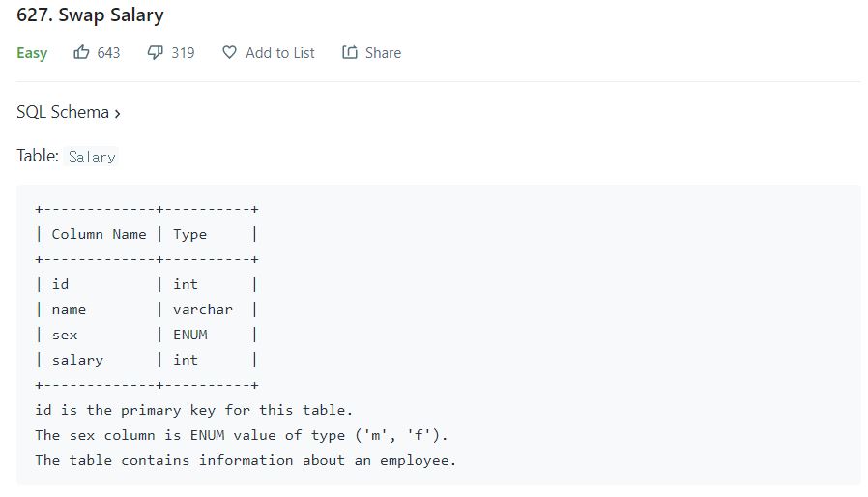The width and height of the screenshot is (868, 497).
Task: Click the varchar type value
Action: [x=203, y=309]
